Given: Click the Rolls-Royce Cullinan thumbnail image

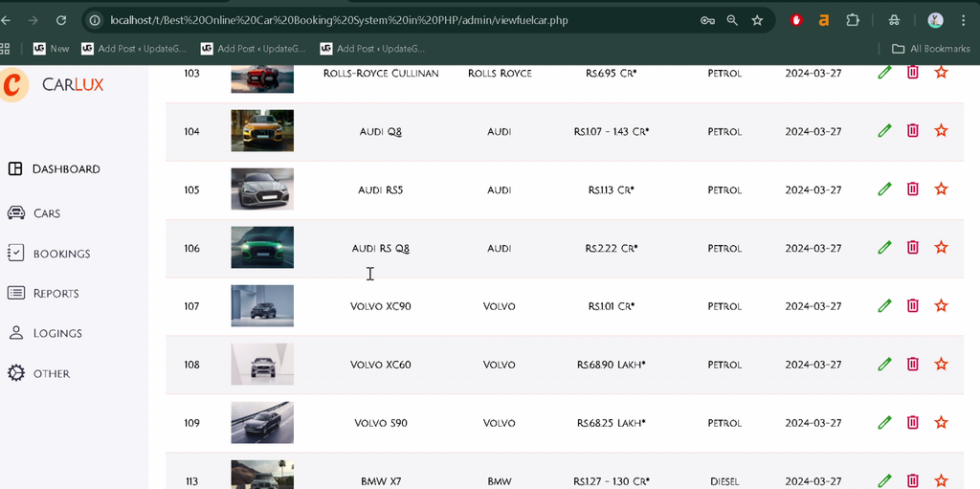Looking at the screenshot, I should (x=262, y=78).
